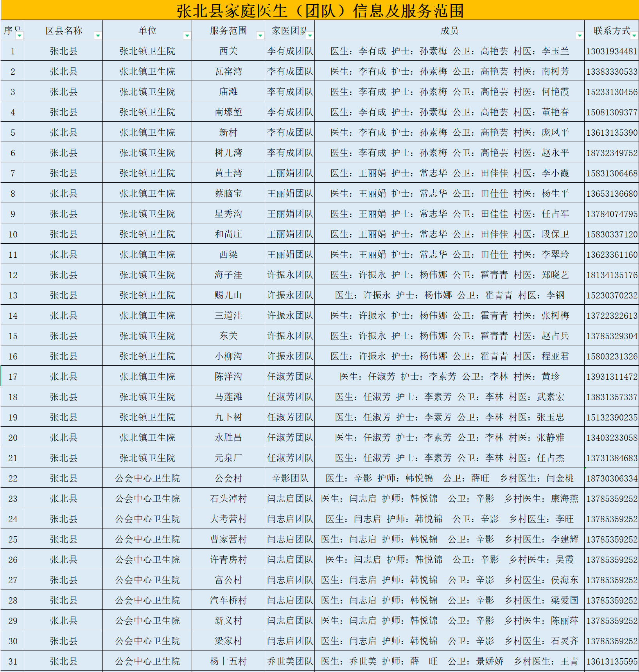Click the sequence number 17 cell

[13, 377]
